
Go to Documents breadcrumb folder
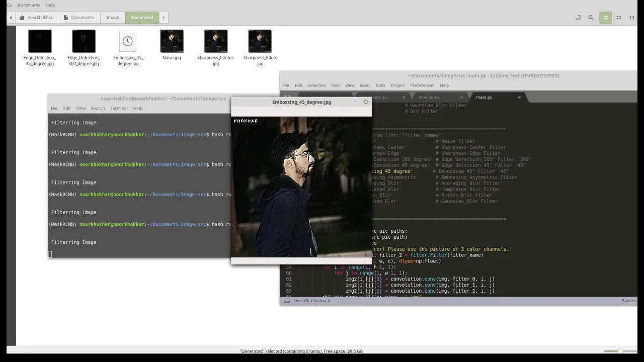coord(79,18)
